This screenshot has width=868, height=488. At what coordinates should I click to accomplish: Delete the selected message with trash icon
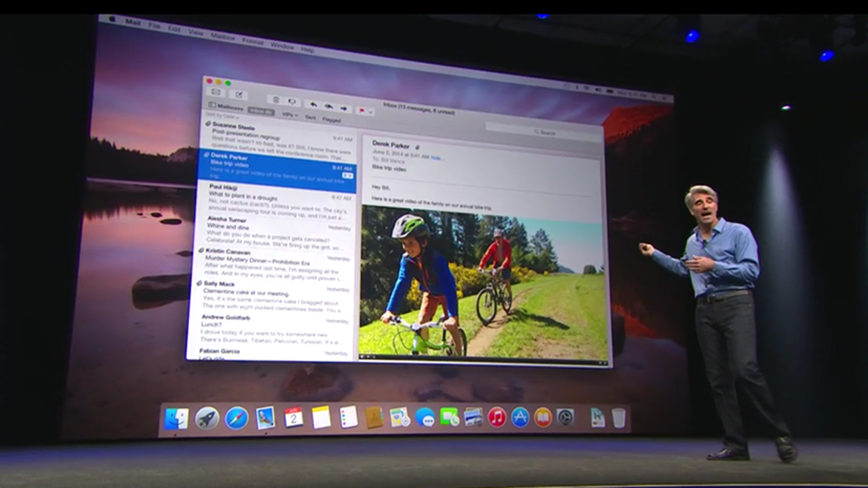pyautogui.click(x=275, y=100)
